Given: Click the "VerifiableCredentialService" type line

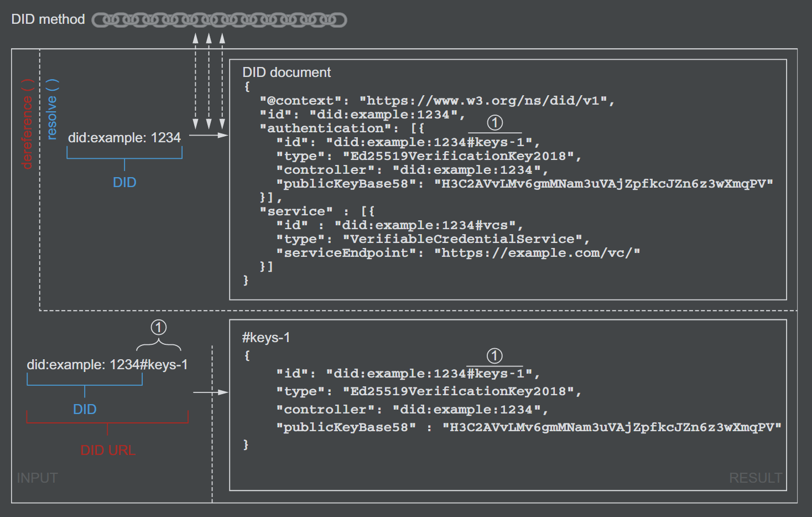Looking at the screenshot, I should (433, 239).
